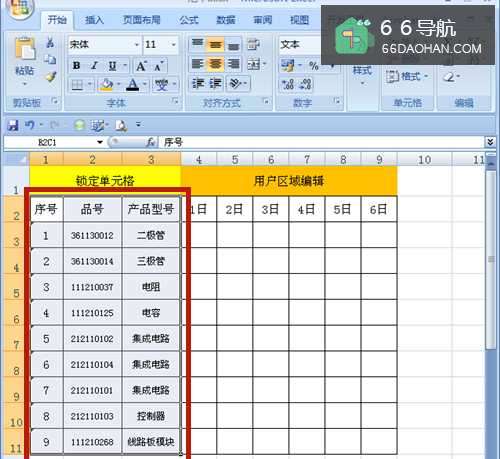Toggle center horizontal alignment
The image size is (500, 459).
click(x=215, y=64)
